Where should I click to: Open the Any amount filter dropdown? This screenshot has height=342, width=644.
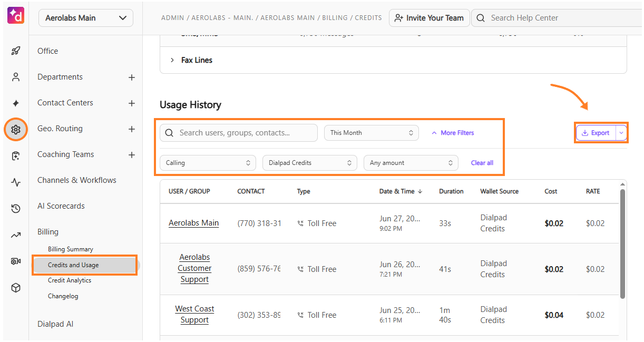point(411,163)
